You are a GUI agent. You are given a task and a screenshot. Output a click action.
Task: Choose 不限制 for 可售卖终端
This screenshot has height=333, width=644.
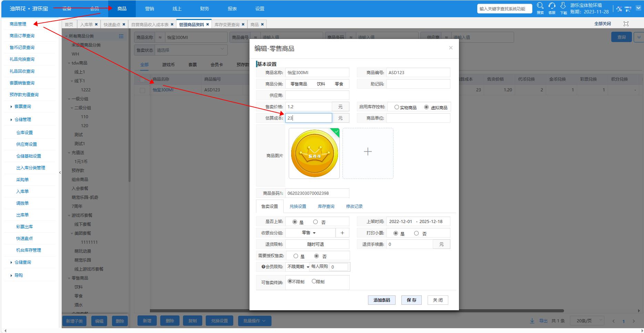click(290, 281)
